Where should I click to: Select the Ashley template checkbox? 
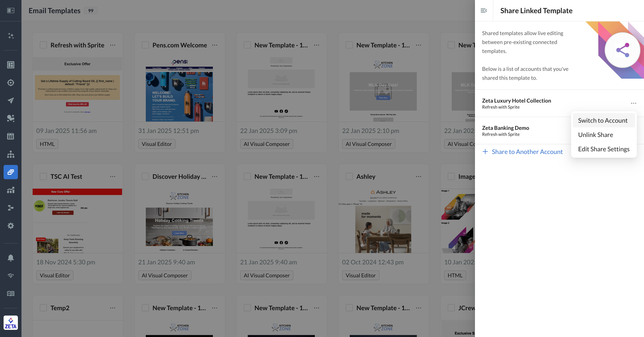tap(350, 176)
